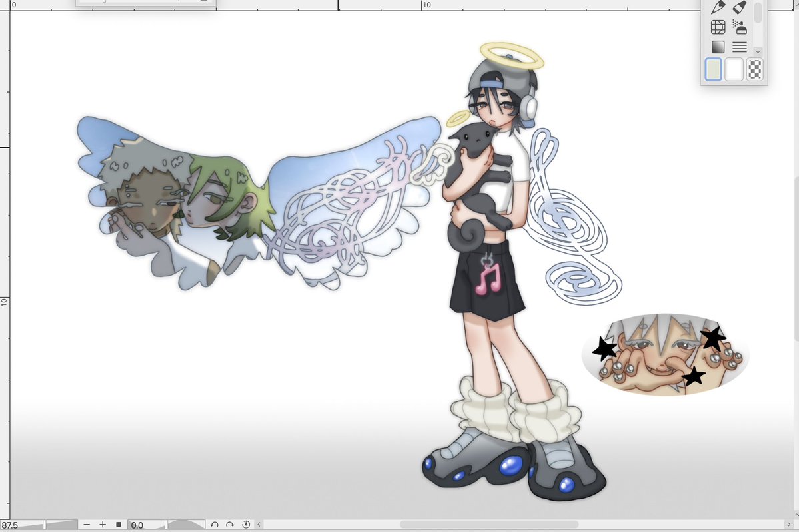799x532 pixels.
Task: Select the Pen nib tool
Action: (x=718, y=7)
